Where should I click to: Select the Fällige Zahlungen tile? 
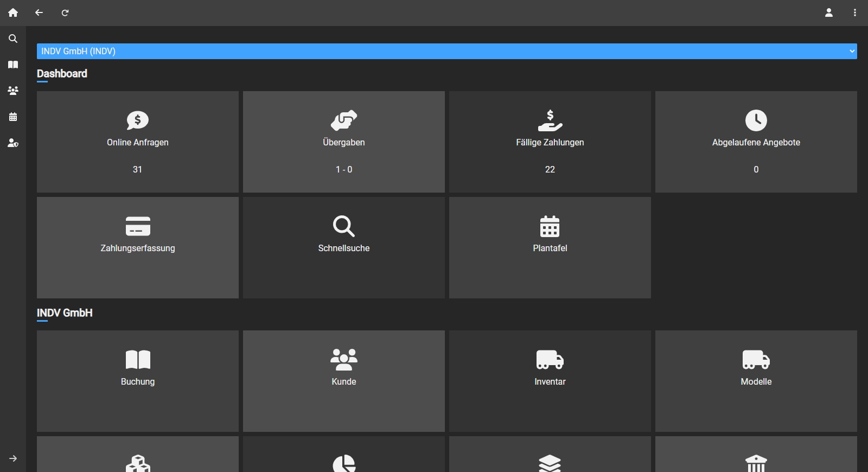pos(550,142)
